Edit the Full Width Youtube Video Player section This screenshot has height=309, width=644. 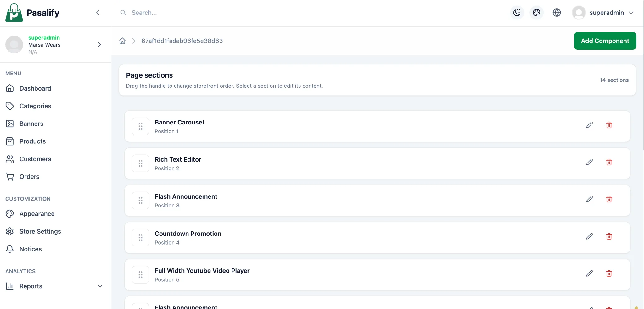coord(590,273)
